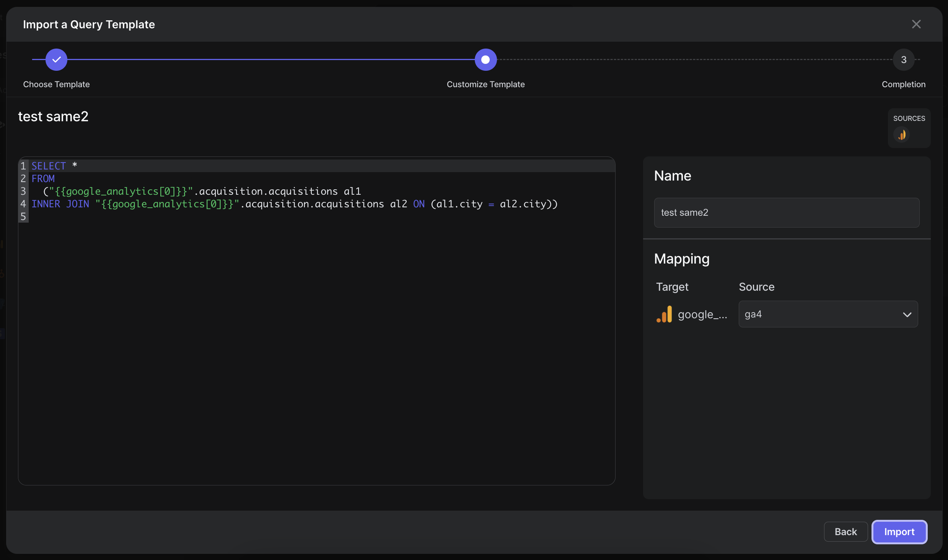
Task: Click the ON keyword in line 4
Action: [x=419, y=204]
